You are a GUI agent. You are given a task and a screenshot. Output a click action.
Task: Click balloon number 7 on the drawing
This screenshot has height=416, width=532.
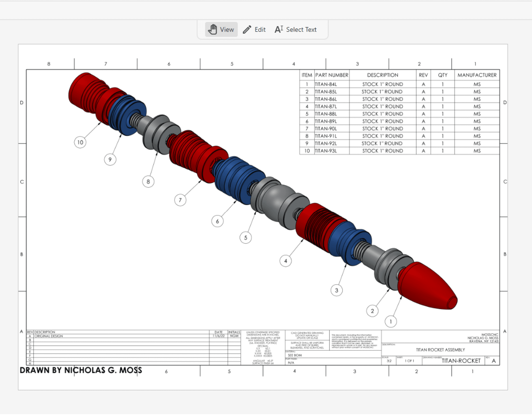click(x=180, y=200)
